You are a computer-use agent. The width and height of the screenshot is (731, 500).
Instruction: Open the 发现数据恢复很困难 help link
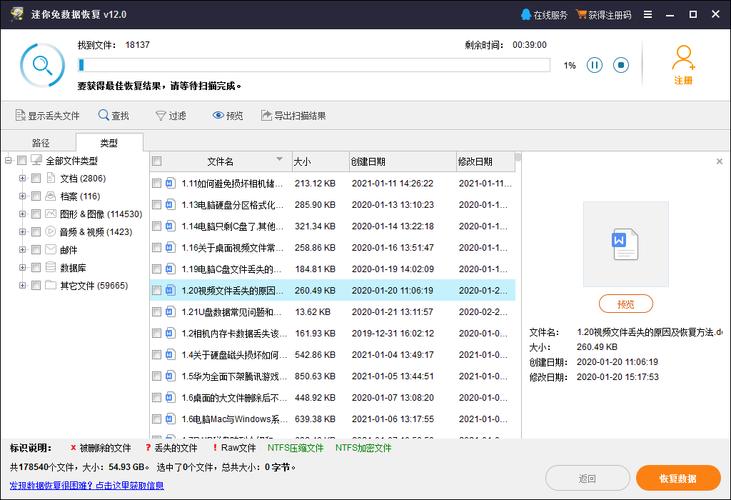[87, 486]
